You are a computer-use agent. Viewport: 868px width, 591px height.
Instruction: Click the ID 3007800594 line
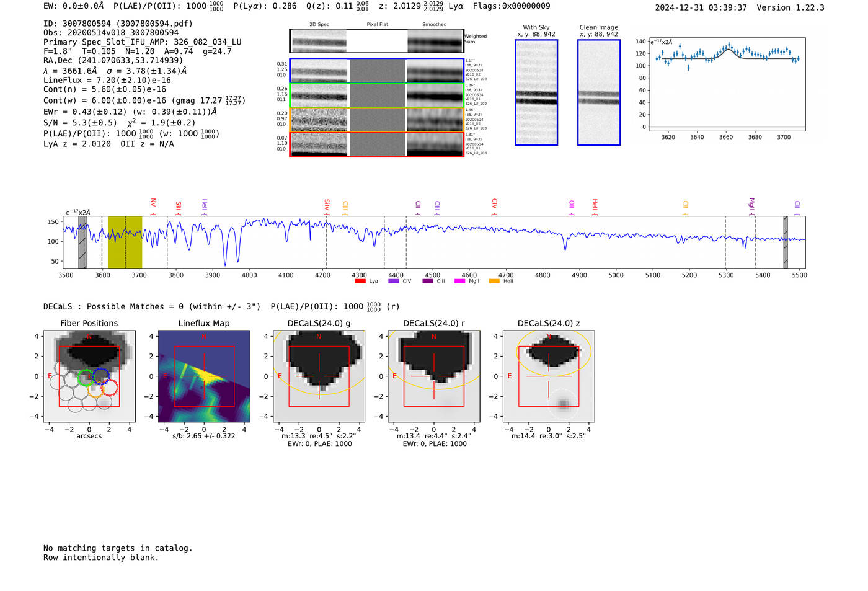(x=118, y=24)
